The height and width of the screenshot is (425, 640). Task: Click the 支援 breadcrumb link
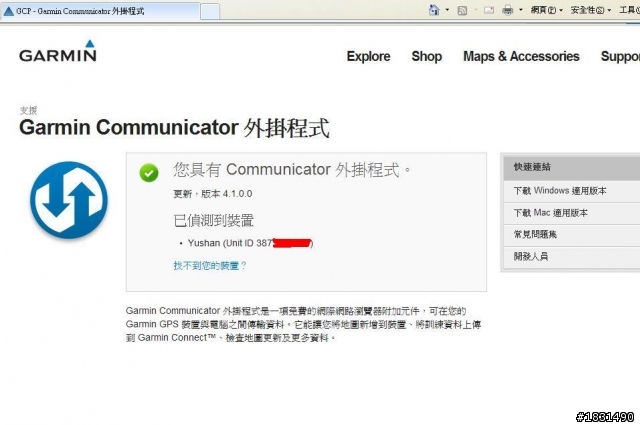point(28,110)
